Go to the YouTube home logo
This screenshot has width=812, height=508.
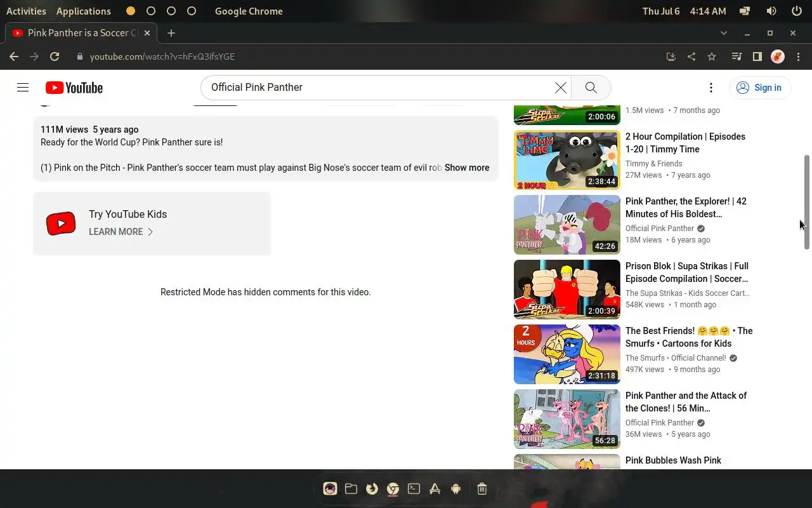click(x=74, y=88)
